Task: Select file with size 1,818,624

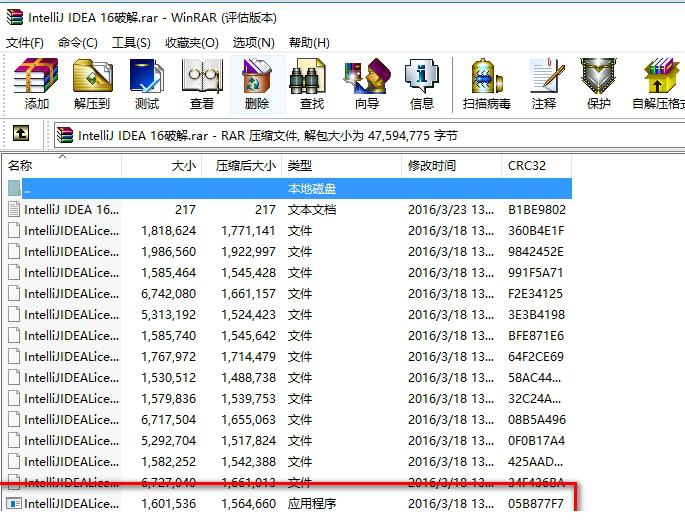Action: point(289,230)
